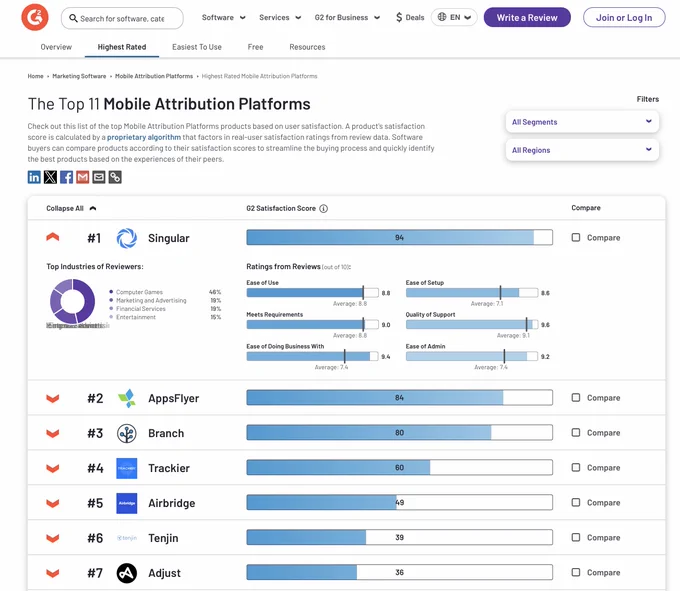The width and height of the screenshot is (680, 591).
Task: Go to the Marketing Software breadcrumb
Action: point(79,76)
